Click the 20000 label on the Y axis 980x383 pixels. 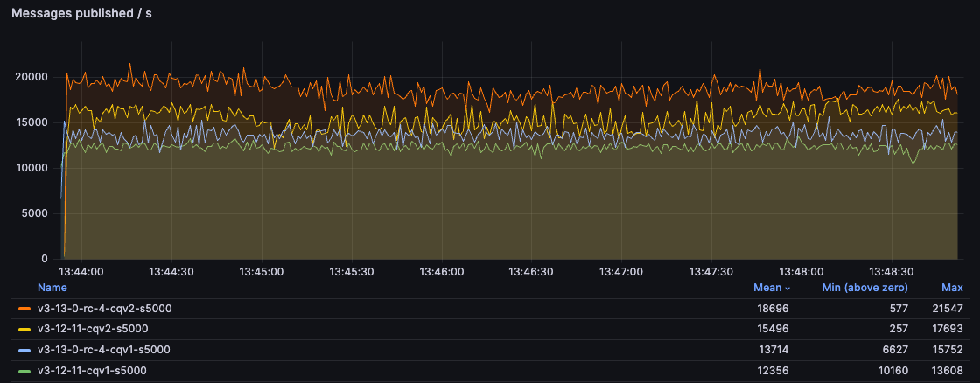(x=31, y=77)
